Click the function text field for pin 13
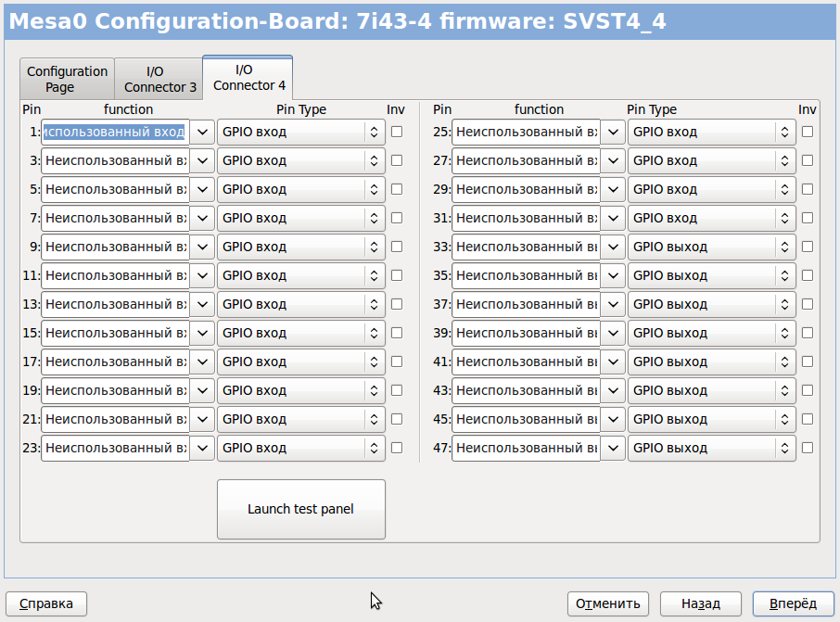The image size is (840, 622). pos(115,304)
